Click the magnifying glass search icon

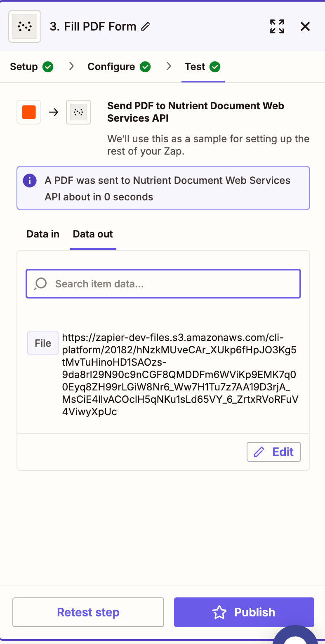(40, 284)
